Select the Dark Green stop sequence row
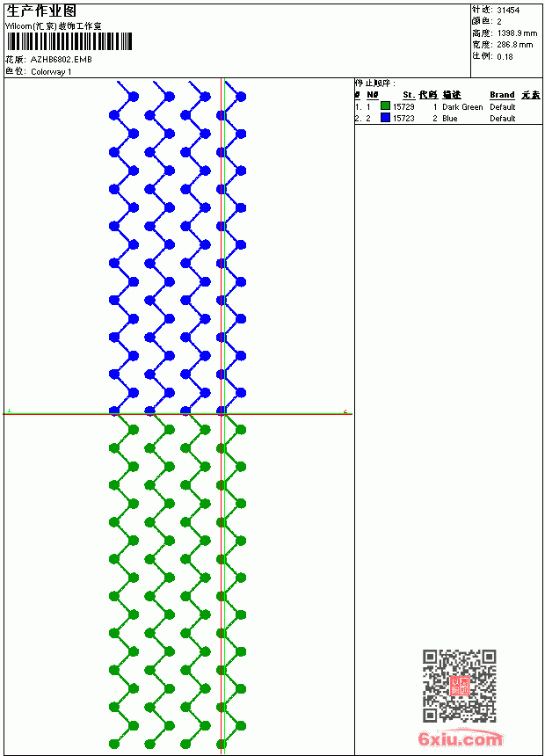Viewport: 545px width, 756px height. [x=448, y=106]
